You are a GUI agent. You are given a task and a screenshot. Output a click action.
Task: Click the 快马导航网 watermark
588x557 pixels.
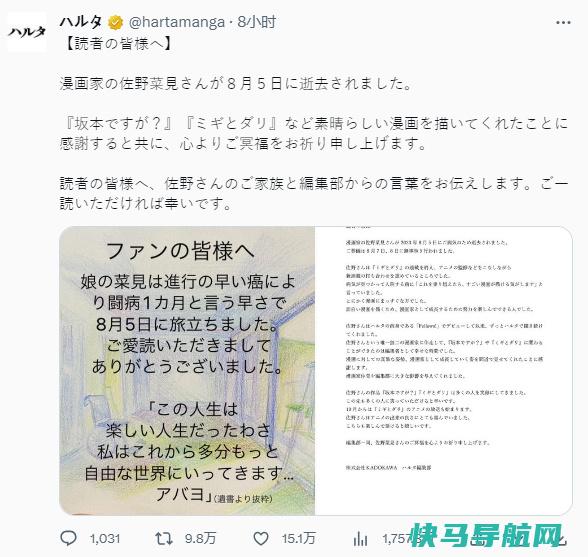(487, 535)
